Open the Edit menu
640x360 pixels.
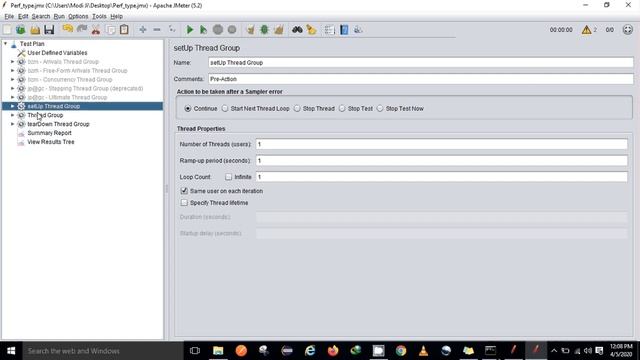tap(23, 16)
